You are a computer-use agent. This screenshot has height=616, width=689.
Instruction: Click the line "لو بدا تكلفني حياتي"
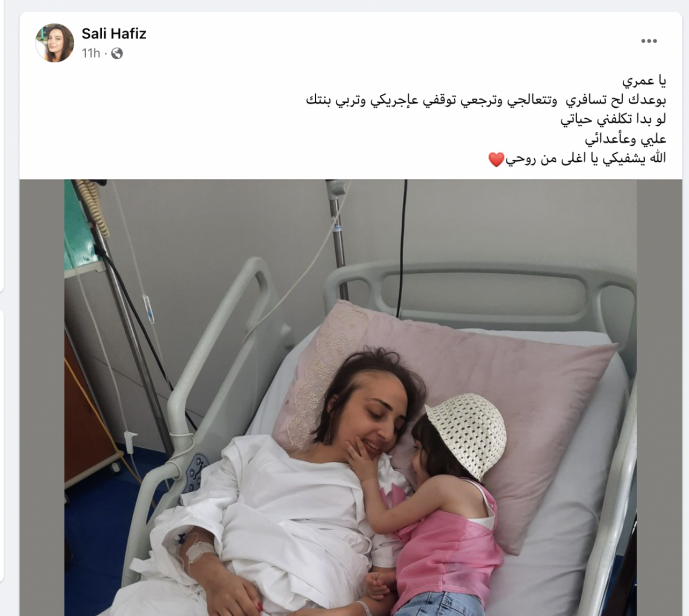pos(613,120)
